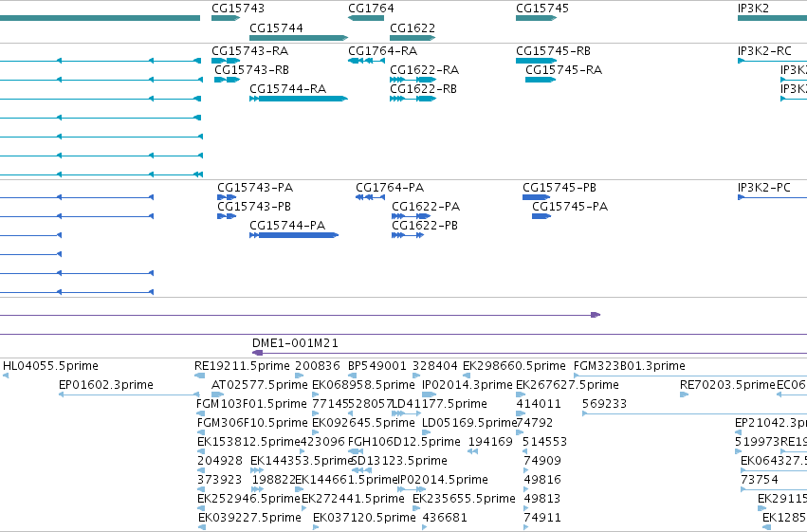This screenshot has width=807, height=532.
Task: Click EST FGM323B01.3prime
Action: tap(630, 366)
